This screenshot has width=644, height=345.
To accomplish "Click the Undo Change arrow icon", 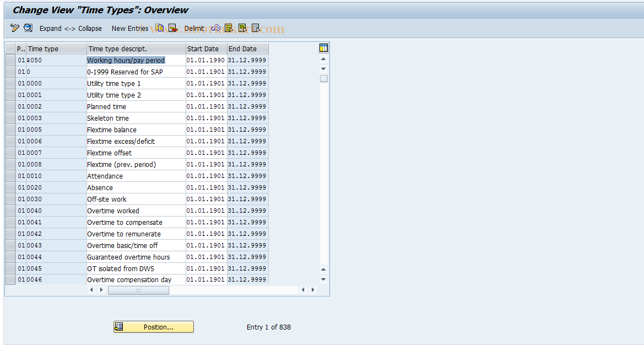I will coord(216,28).
